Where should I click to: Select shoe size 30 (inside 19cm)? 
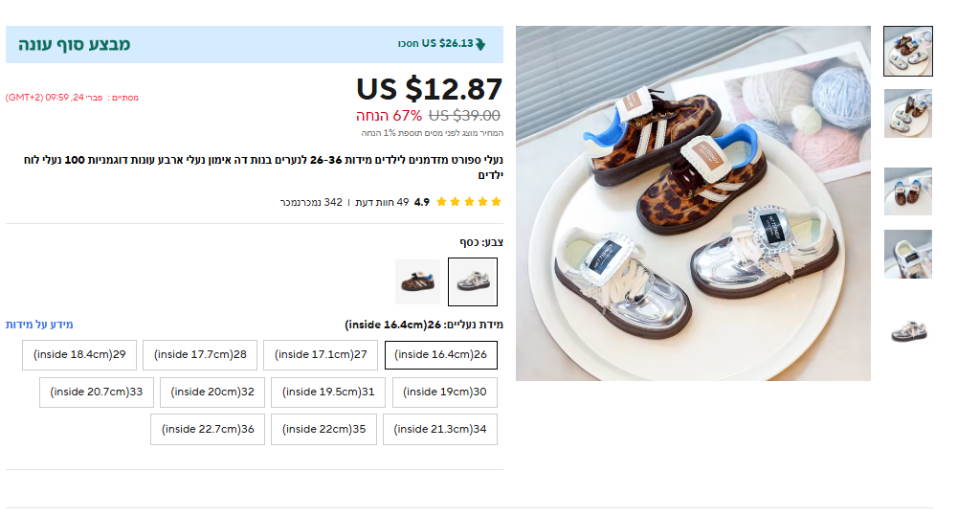[x=445, y=393]
